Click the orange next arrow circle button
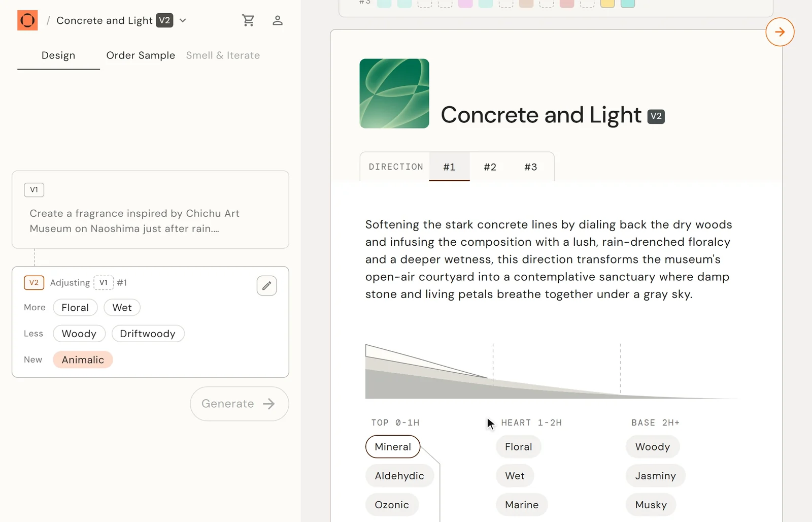Image resolution: width=812 pixels, height=522 pixels. point(780,32)
